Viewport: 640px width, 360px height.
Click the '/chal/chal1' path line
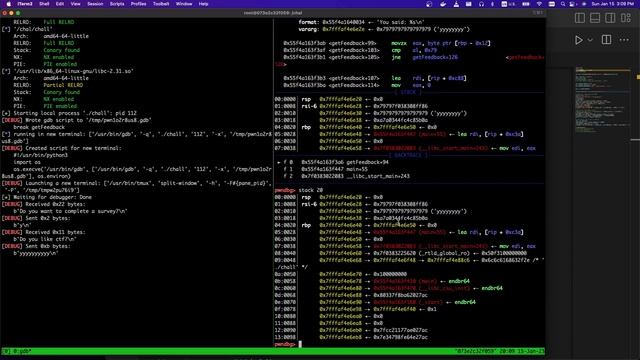point(27,29)
